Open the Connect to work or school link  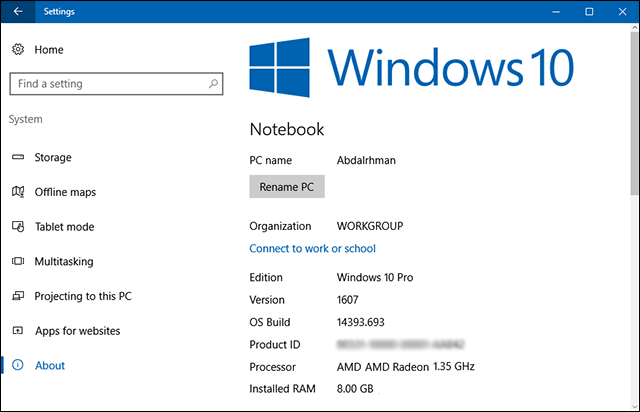[312, 248]
